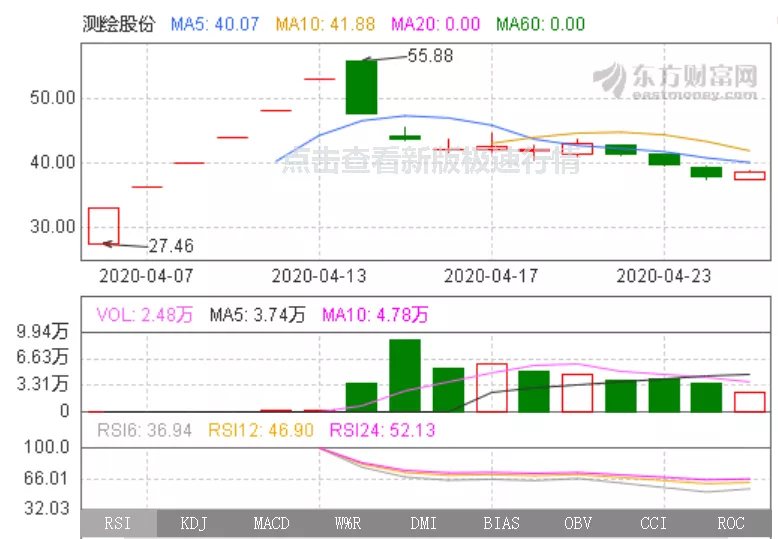The height and width of the screenshot is (539, 778).
Task: Click the 32.03 RSI axis label
Action: coord(47,508)
